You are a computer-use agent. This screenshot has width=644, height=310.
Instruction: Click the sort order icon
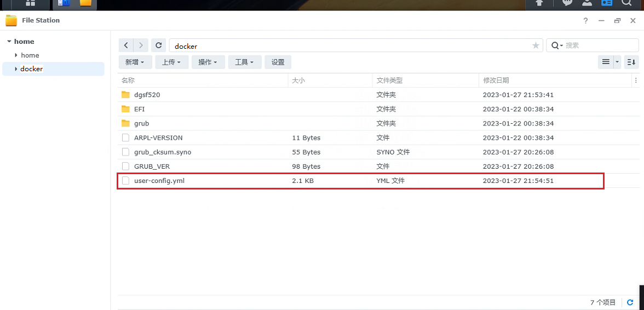tap(631, 62)
